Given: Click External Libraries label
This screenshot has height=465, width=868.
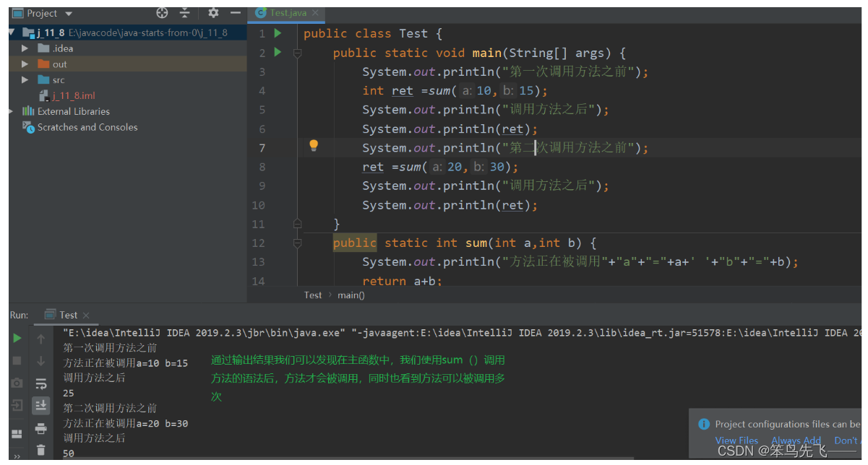Looking at the screenshot, I should click(74, 111).
